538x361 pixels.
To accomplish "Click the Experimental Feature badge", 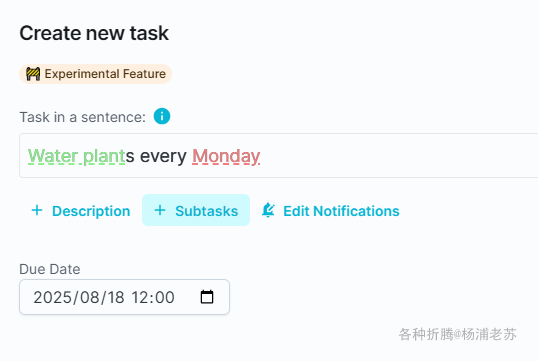I will click(x=95, y=74).
